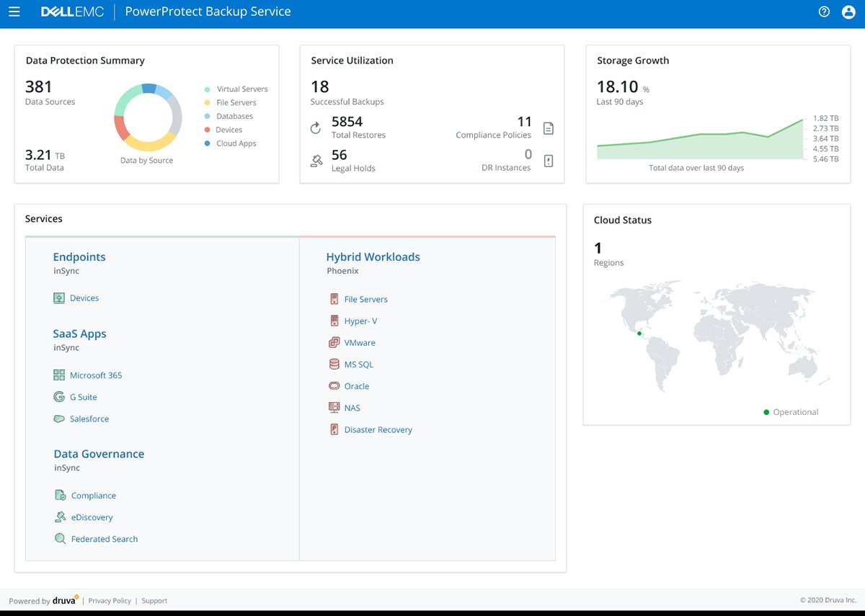Open the eDiscovery icon under Data Governance

62,517
